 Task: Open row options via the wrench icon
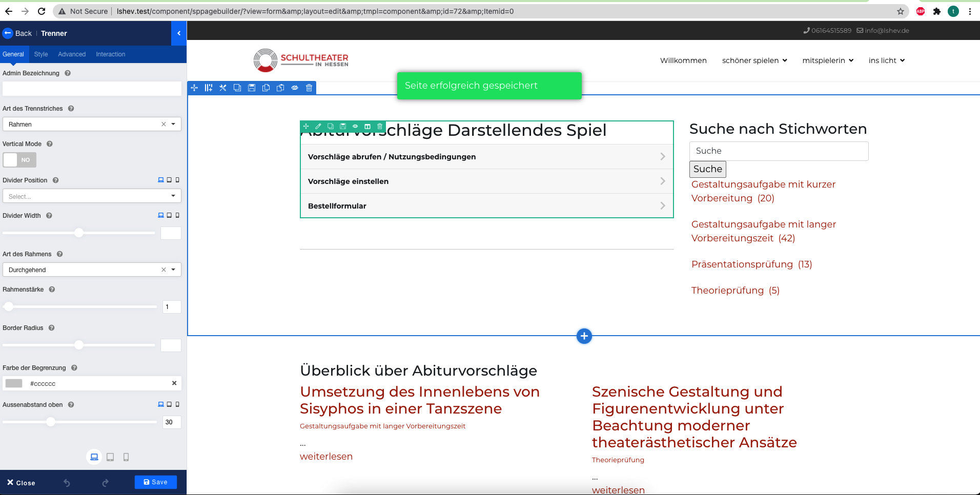[223, 88]
